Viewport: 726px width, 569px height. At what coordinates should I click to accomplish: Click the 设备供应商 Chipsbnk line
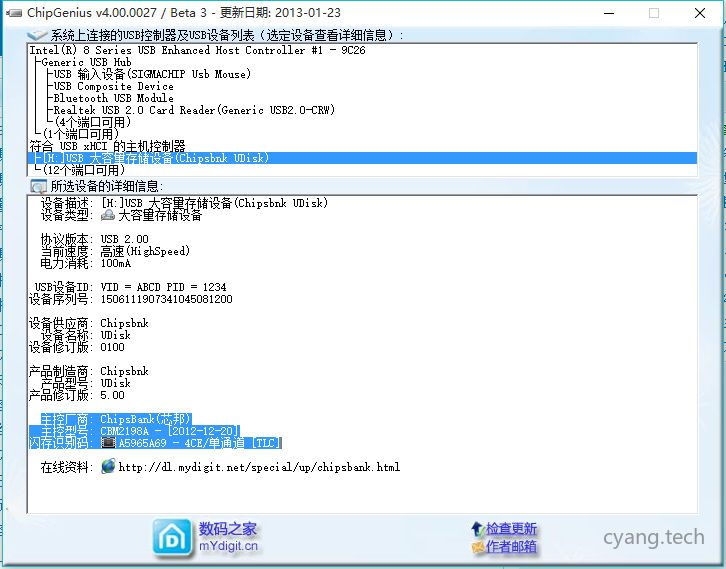coord(89,323)
